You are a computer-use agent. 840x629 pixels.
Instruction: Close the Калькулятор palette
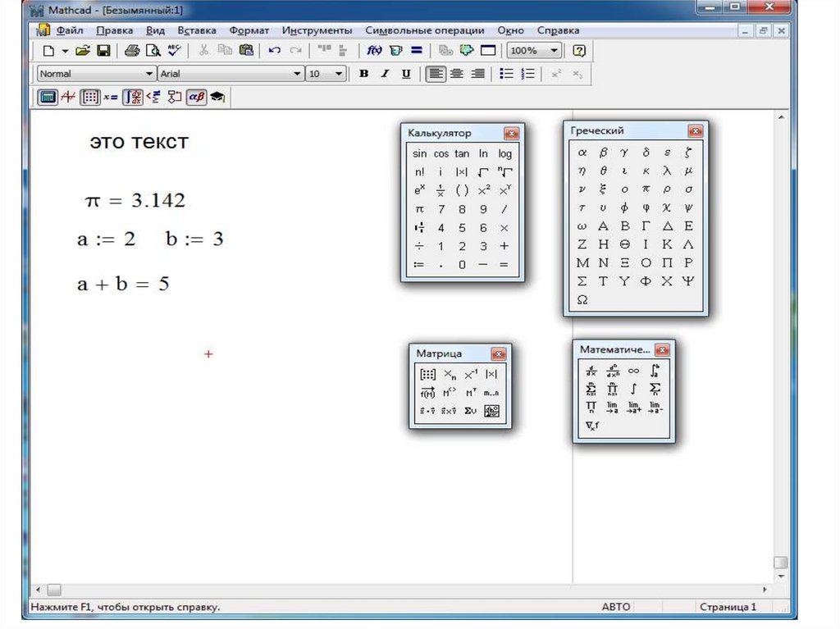pos(511,133)
